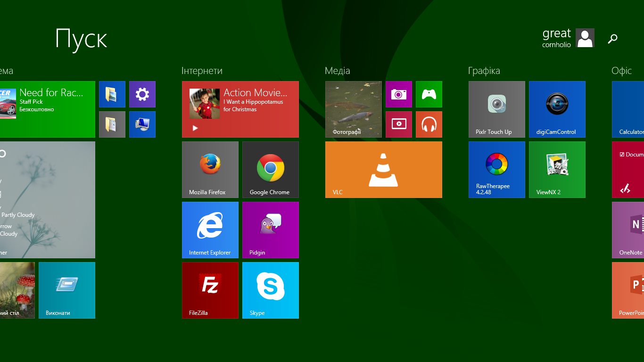Click the Графіка group heading
Screen dimensions: 644x362
484,71
